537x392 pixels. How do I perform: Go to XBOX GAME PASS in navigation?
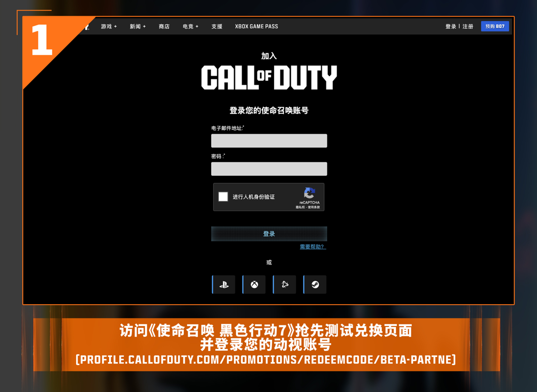tap(256, 26)
